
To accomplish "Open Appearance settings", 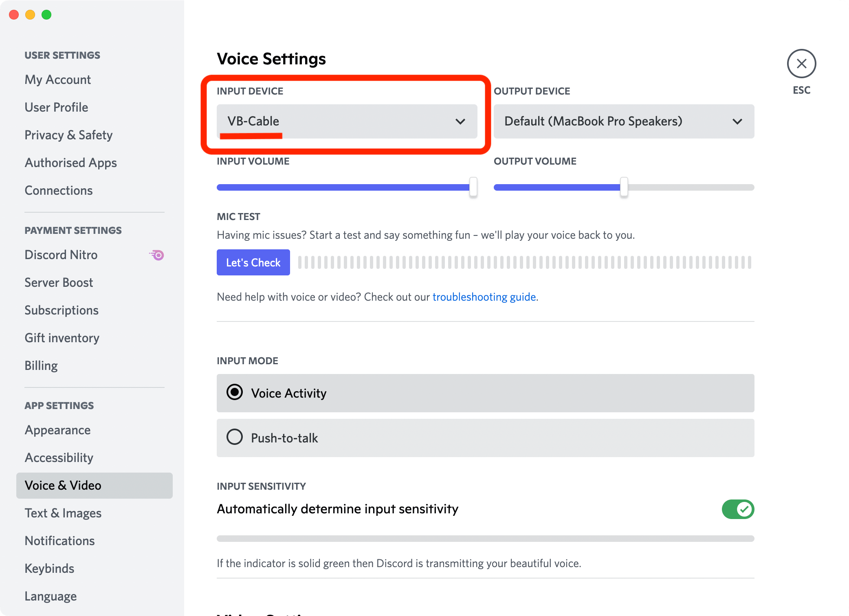I will pos(57,430).
